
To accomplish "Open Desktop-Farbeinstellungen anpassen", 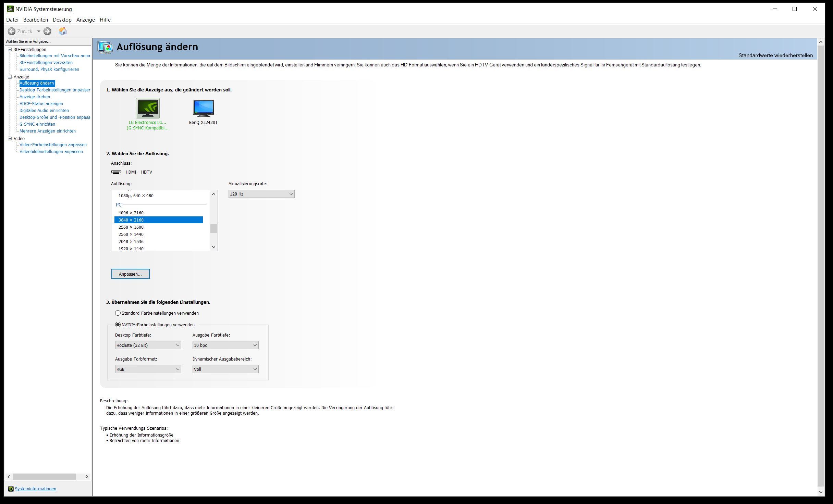I will pyautogui.click(x=55, y=90).
